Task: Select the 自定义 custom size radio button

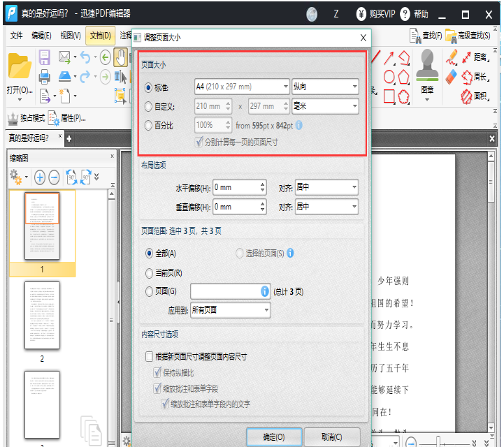Action: [x=147, y=107]
